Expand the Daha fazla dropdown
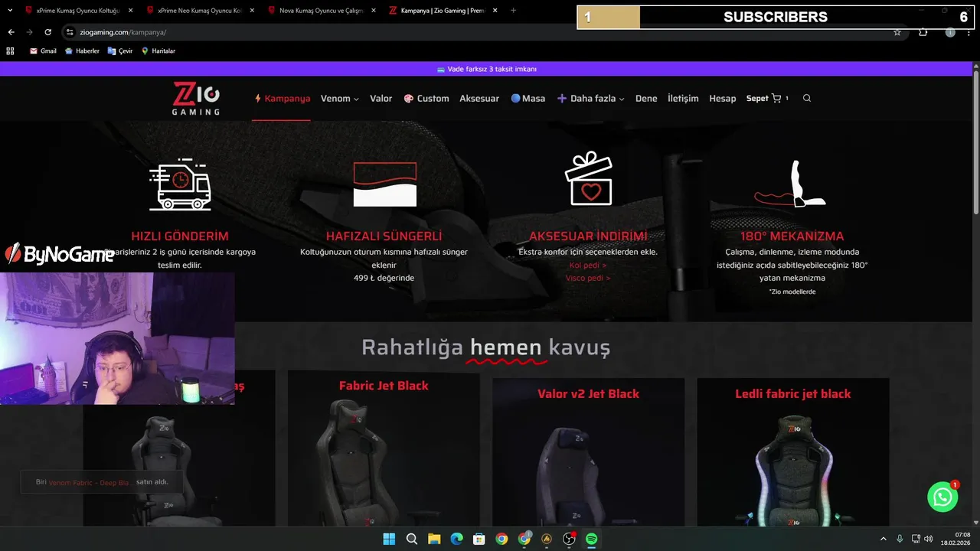The width and height of the screenshot is (980, 551). click(x=590, y=98)
